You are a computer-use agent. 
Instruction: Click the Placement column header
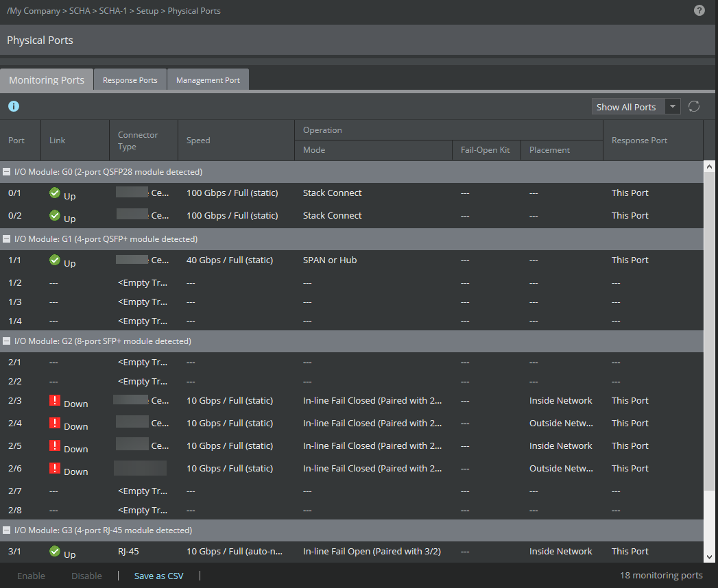(562, 150)
